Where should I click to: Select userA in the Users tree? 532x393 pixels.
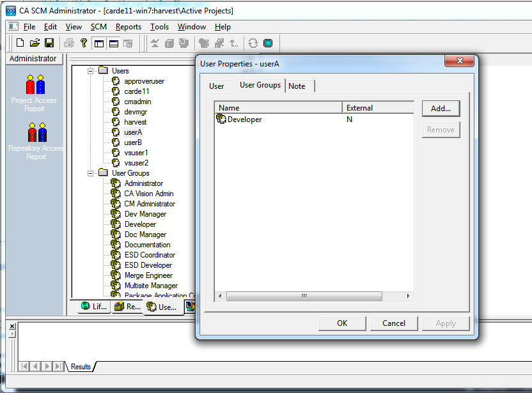tap(132, 132)
